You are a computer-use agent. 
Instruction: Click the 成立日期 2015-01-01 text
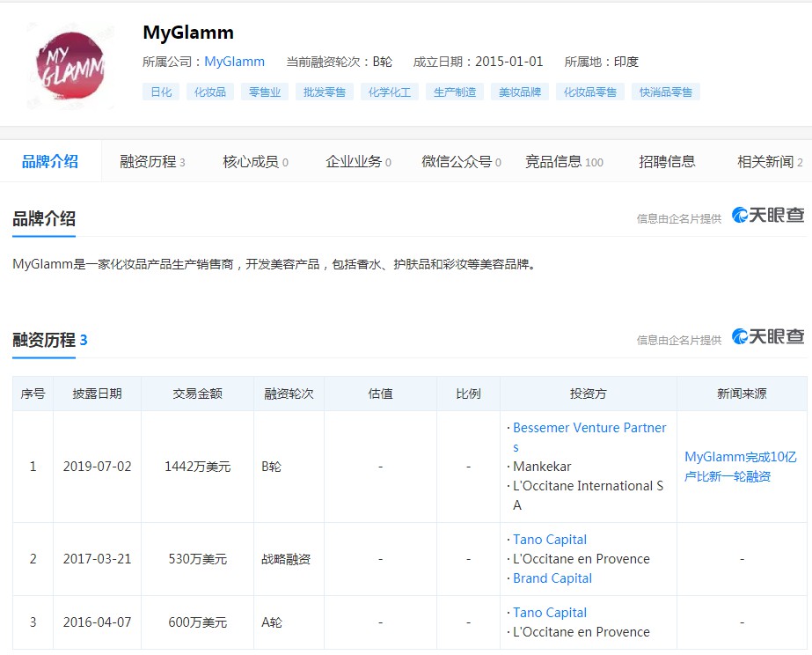(478, 62)
